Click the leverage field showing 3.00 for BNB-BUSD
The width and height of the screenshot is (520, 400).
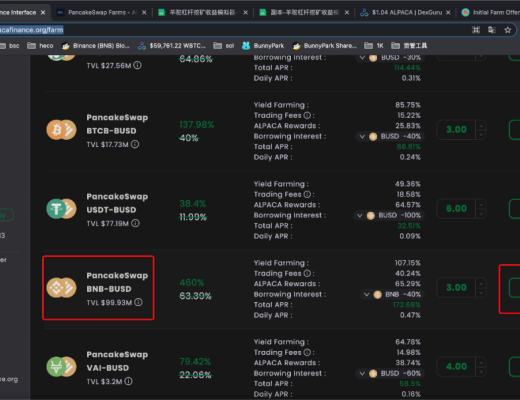[456, 288]
